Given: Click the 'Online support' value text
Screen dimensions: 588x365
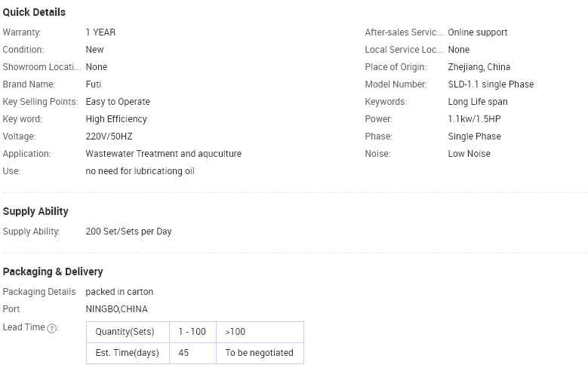Looking at the screenshot, I should (x=478, y=32).
